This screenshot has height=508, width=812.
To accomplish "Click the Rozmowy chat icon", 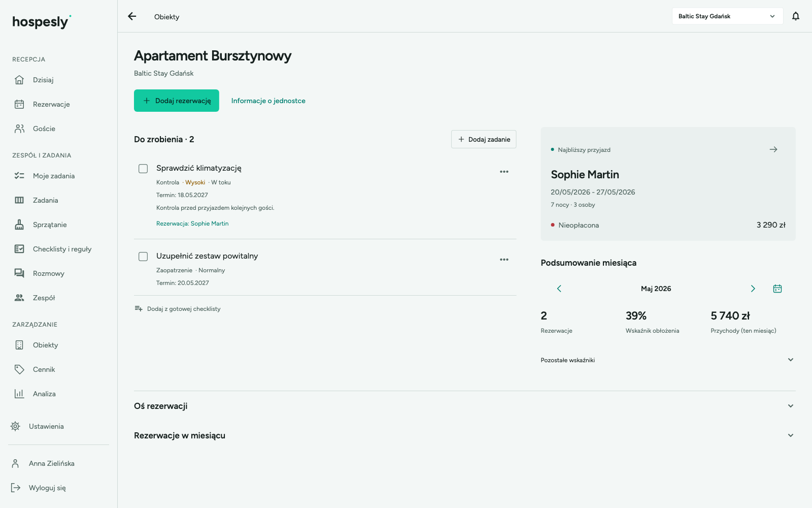I will coord(19,273).
